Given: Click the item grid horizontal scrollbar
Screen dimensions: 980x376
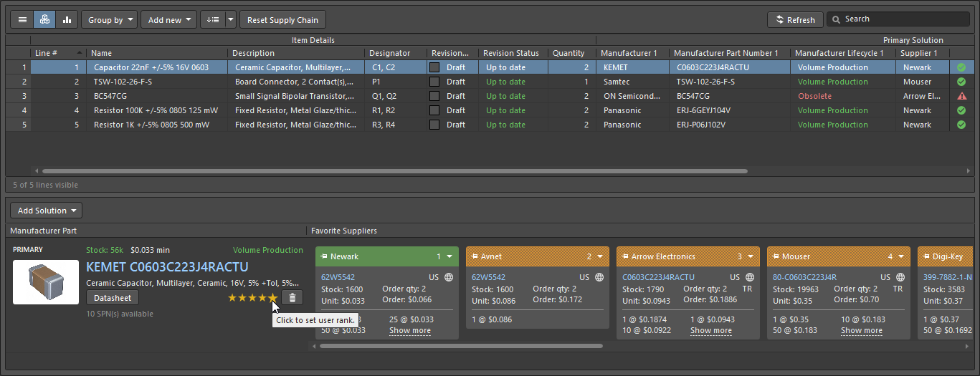Looking at the screenshot, I should [x=394, y=171].
